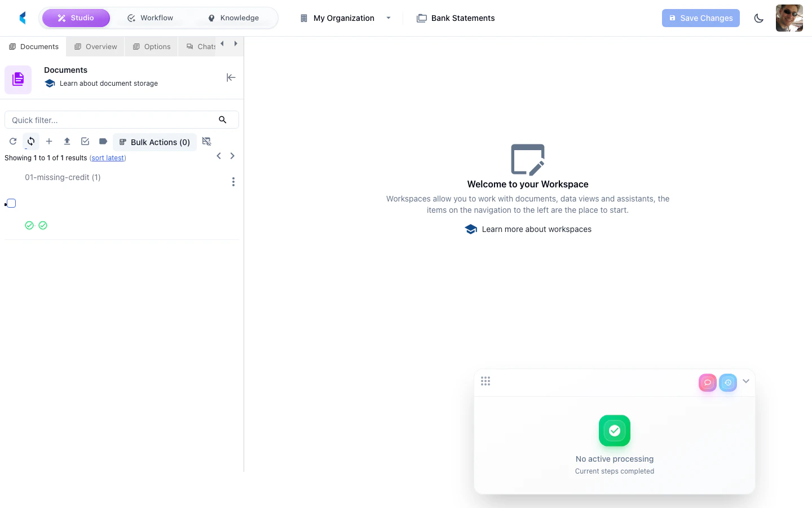Screen dimensions: 812x508
Task: Open the tag documents icon
Action: pyautogui.click(x=103, y=141)
